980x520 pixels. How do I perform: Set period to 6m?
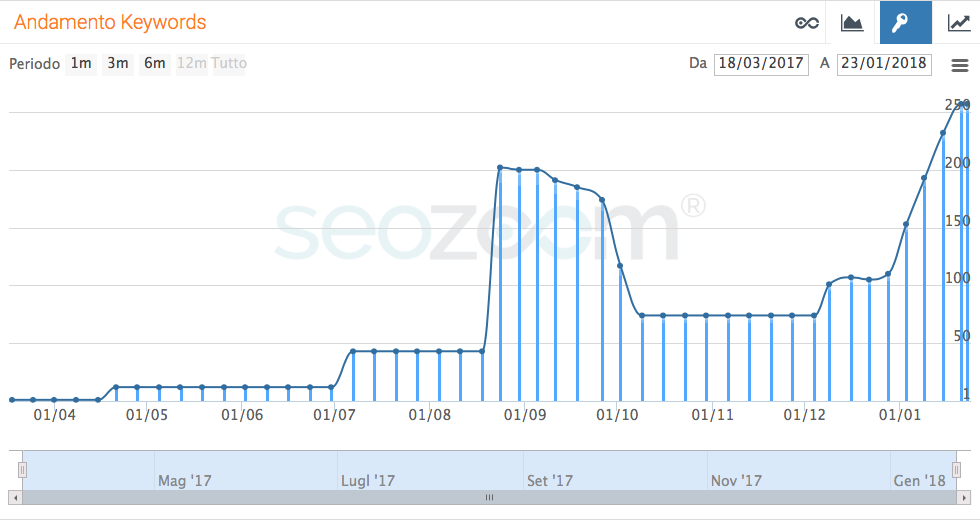154,64
